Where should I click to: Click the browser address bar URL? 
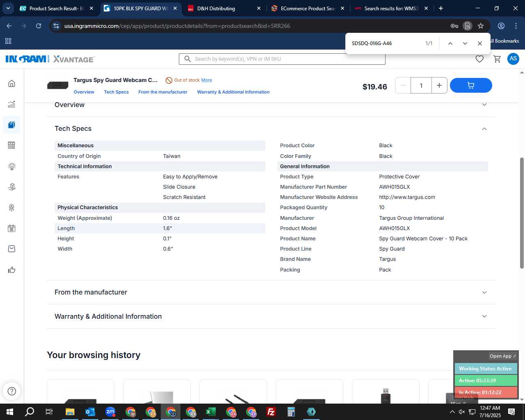177,26
